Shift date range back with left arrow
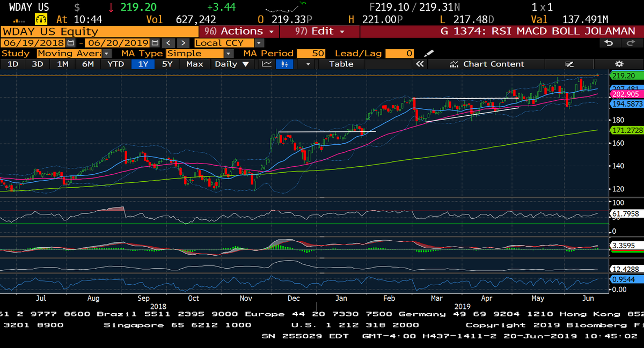The height and width of the screenshot is (348, 644). 169,42
